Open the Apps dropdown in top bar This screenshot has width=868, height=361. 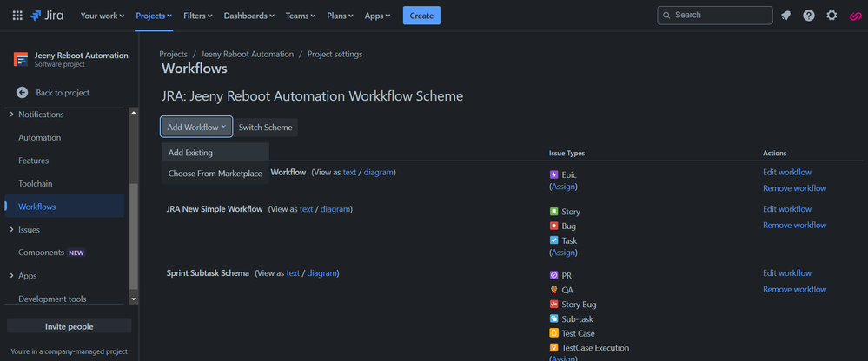coord(378,16)
